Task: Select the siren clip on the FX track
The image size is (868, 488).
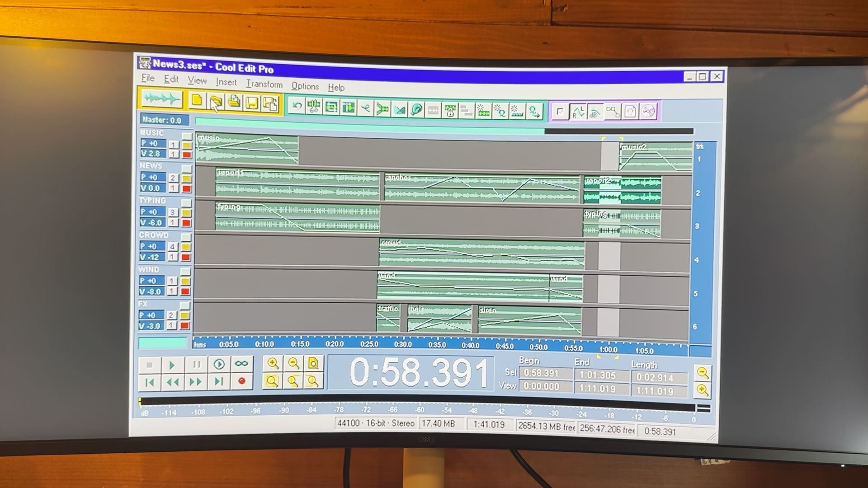Action: pyautogui.click(x=530, y=320)
